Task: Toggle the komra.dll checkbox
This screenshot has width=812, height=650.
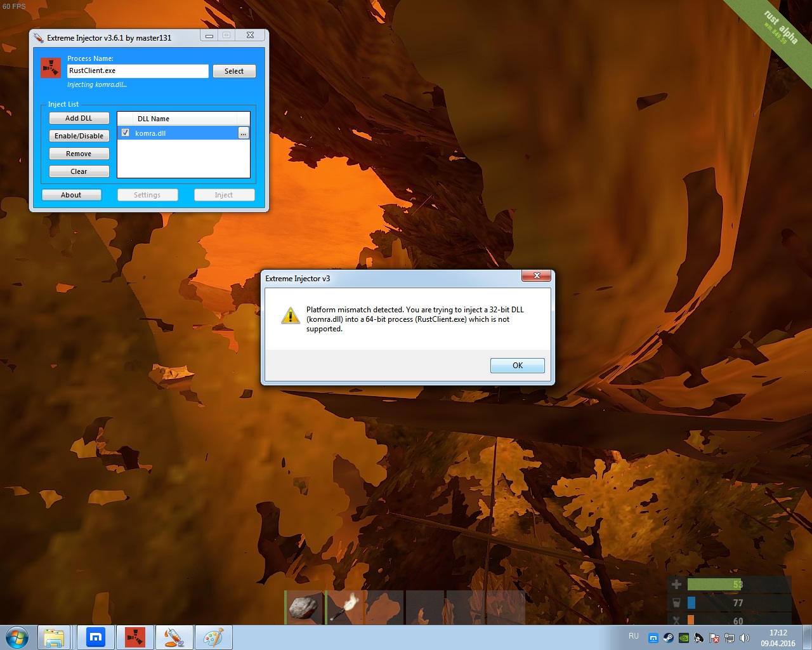Action: (126, 133)
